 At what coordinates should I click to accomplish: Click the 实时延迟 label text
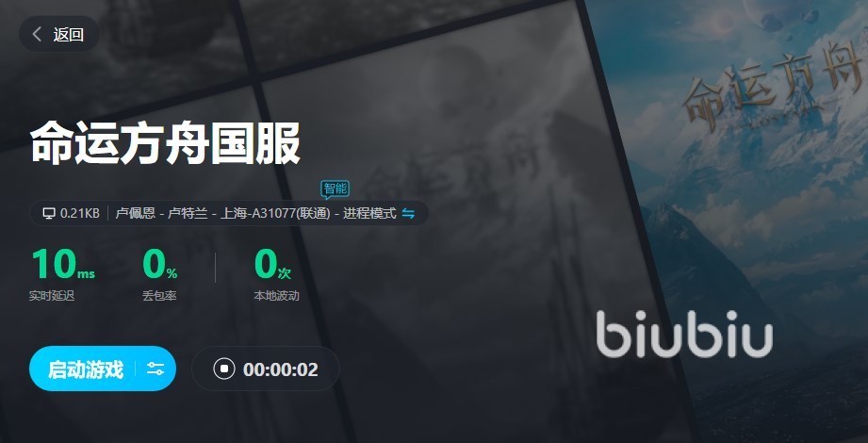click(52, 296)
